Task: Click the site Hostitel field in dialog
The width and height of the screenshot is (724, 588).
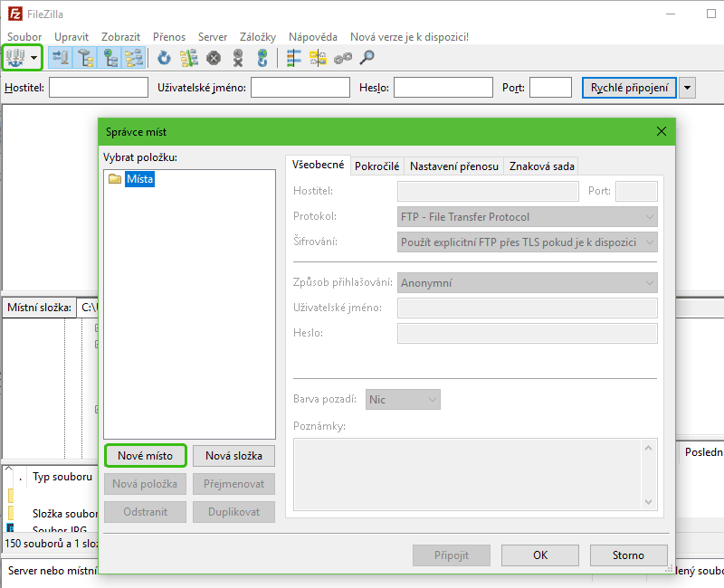Action: tap(488, 191)
